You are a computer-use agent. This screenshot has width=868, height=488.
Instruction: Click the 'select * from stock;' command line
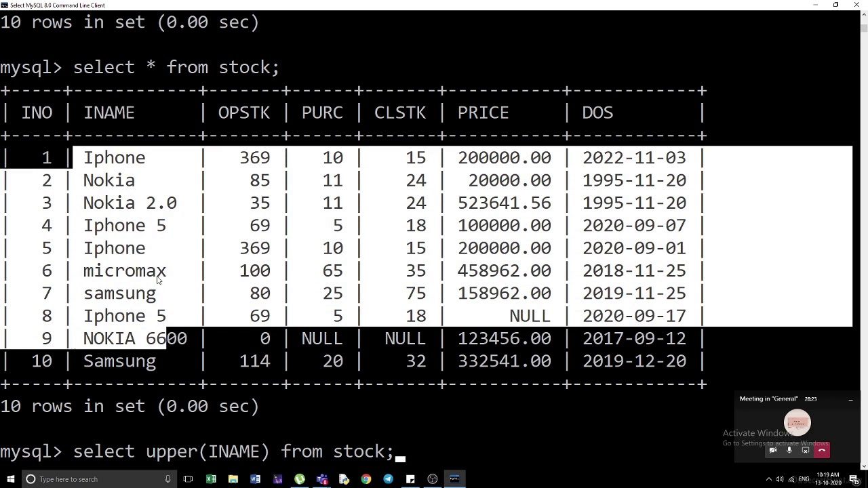click(176, 67)
